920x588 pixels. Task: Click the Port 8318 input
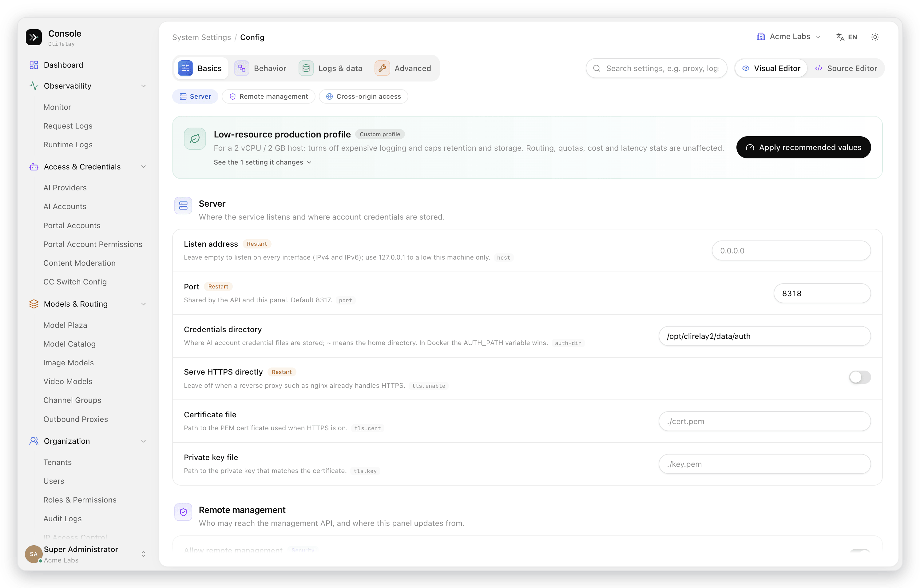pyautogui.click(x=822, y=293)
